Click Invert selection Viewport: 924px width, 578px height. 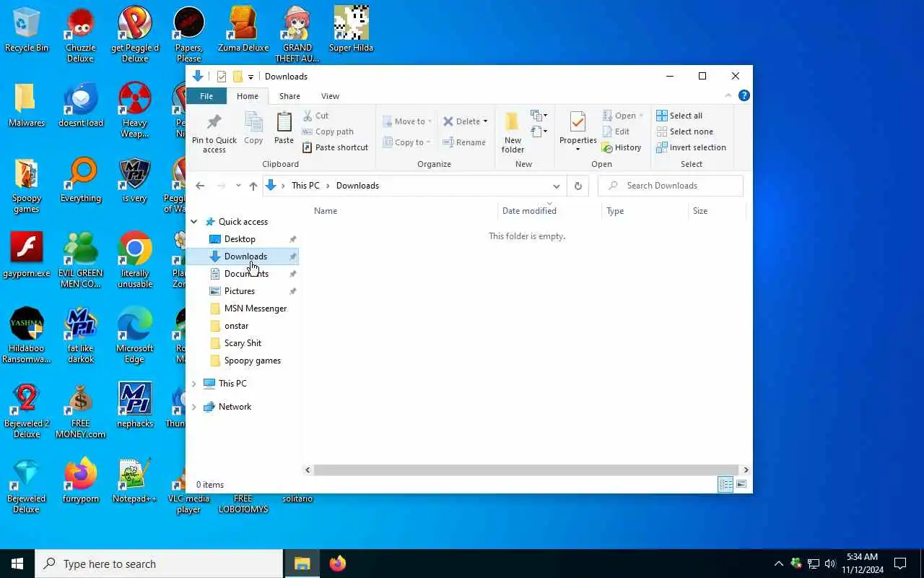(691, 147)
